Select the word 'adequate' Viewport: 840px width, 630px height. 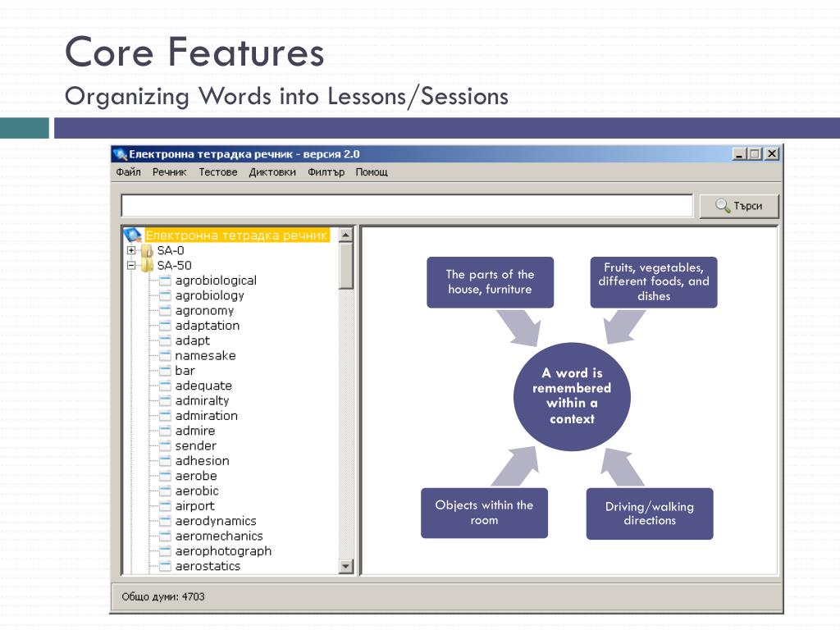[x=203, y=386]
